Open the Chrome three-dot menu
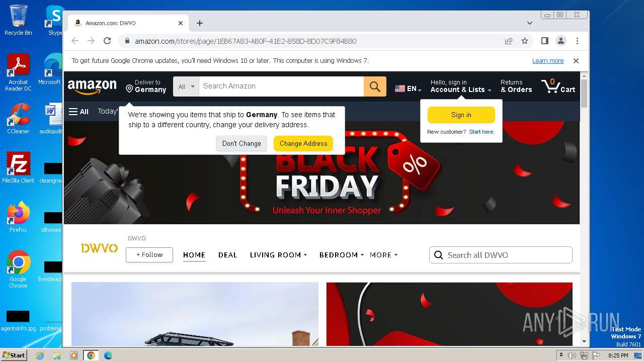Image resolution: width=644 pixels, height=362 pixels. click(x=577, y=41)
